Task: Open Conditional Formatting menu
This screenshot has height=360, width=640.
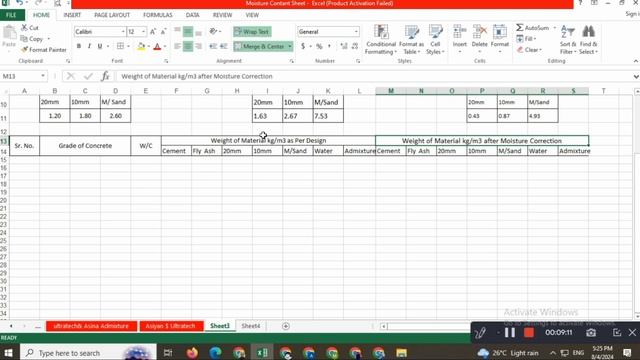Action: [381, 40]
